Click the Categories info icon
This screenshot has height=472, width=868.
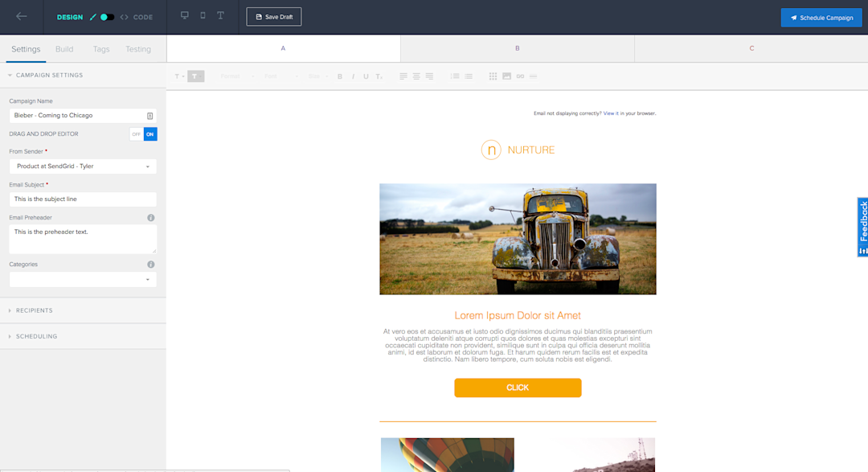point(150,265)
